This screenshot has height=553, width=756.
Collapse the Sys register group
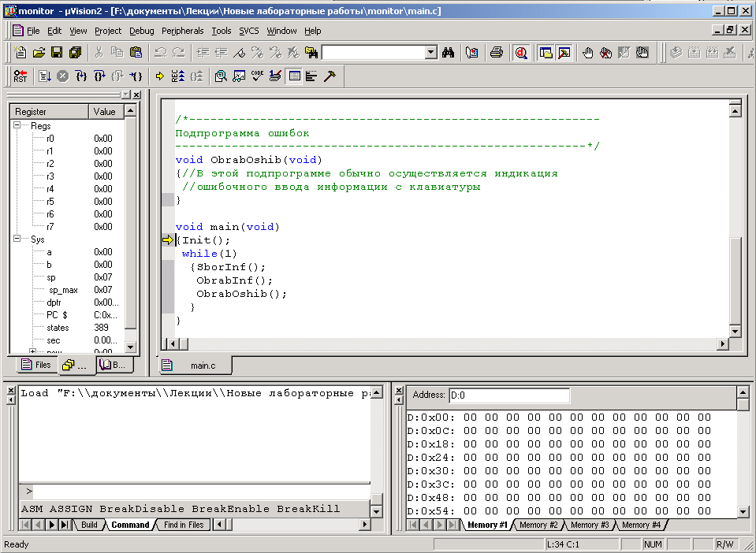click(17, 239)
